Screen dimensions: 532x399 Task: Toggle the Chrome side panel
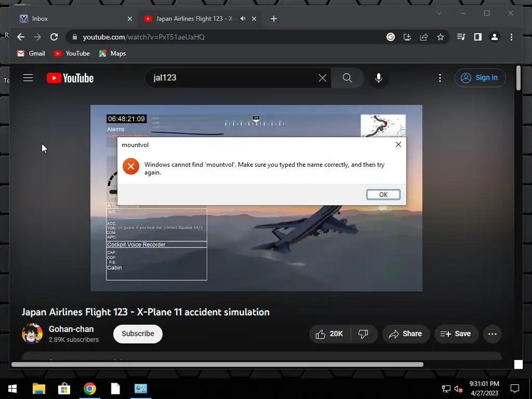click(x=478, y=37)
